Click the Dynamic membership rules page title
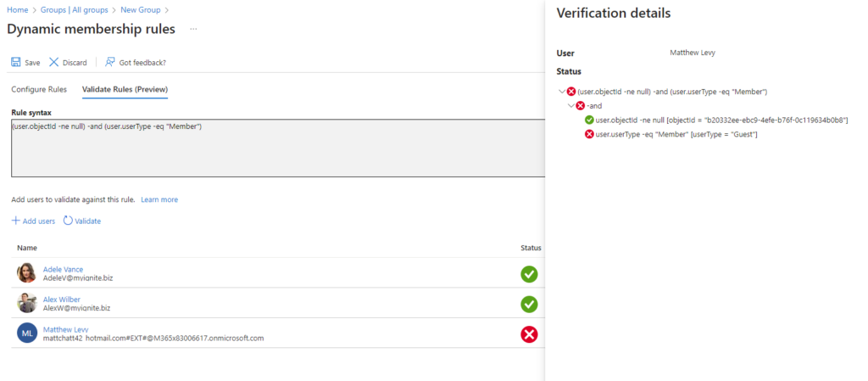 (91, 29)
